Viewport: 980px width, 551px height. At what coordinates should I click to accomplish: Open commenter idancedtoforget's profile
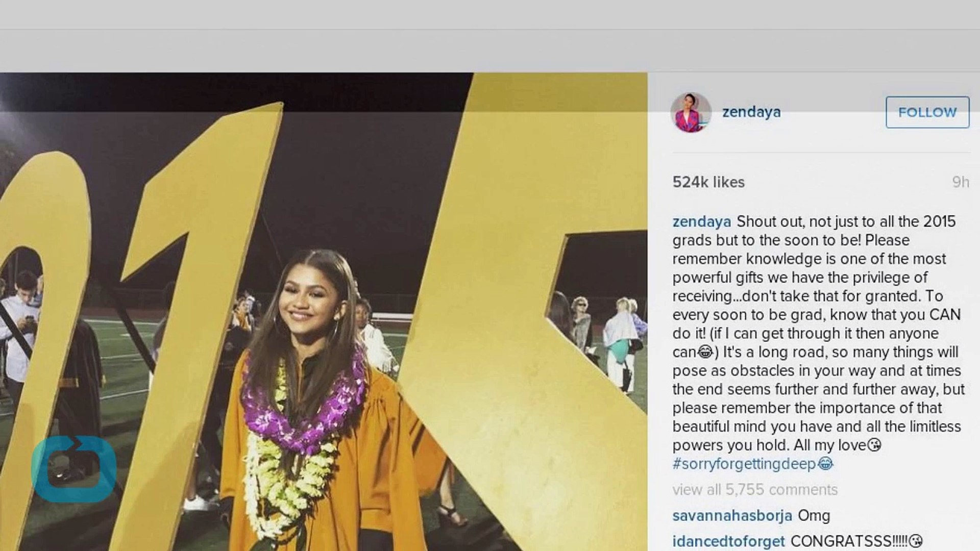729,541
